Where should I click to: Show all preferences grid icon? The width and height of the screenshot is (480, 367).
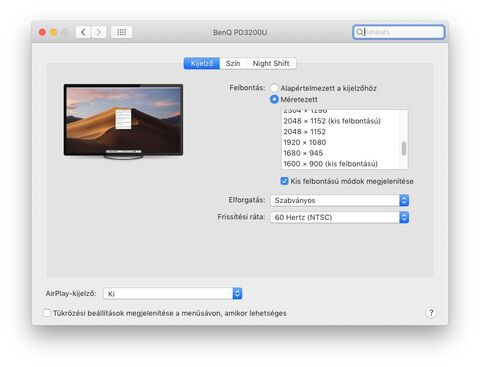tap(121, 32)
